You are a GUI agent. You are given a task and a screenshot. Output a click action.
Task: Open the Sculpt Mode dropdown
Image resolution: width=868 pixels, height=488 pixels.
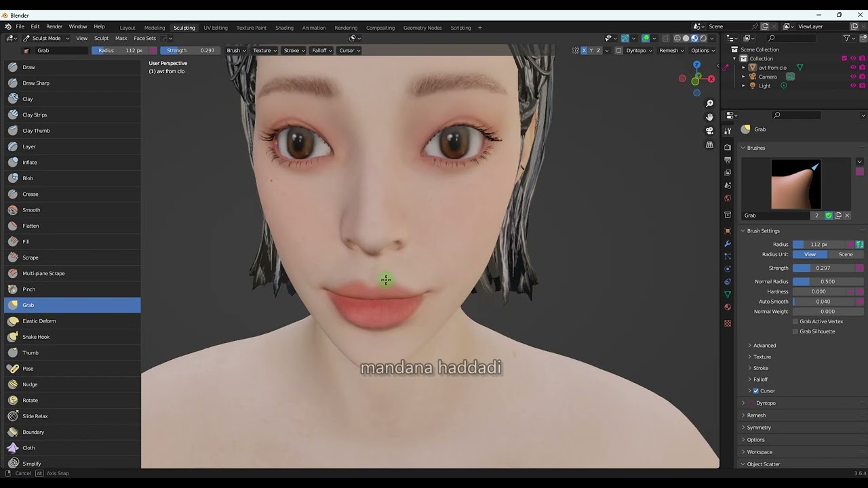click(x=47, y=38)
